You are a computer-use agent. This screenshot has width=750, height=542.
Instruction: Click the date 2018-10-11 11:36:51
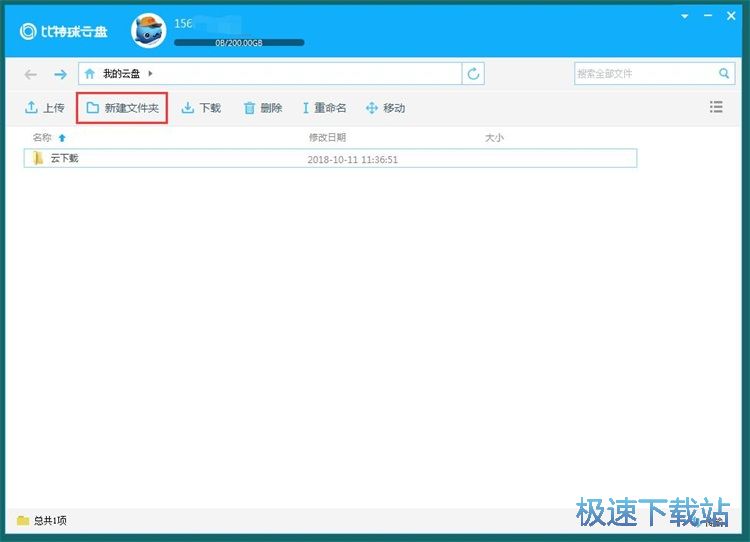(x=353, y=160)
